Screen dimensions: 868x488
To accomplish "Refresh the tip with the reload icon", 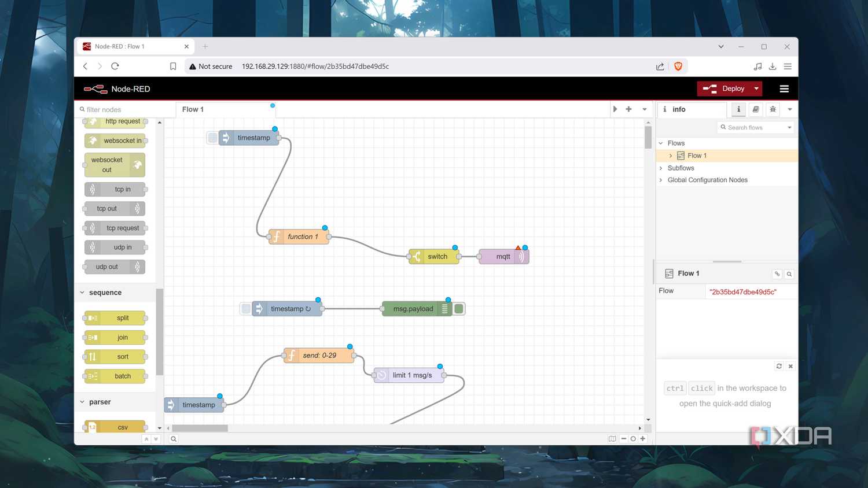I will [x=779, y=366].
